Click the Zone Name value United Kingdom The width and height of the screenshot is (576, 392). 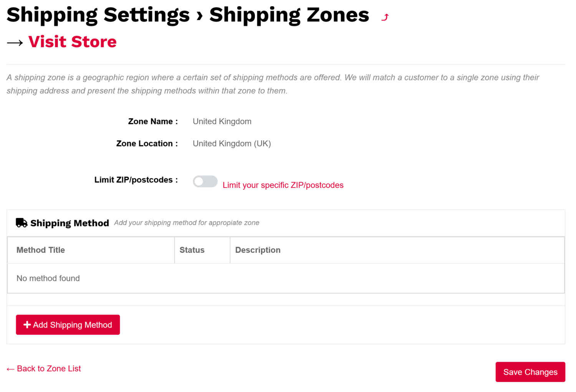pos(222,122)
